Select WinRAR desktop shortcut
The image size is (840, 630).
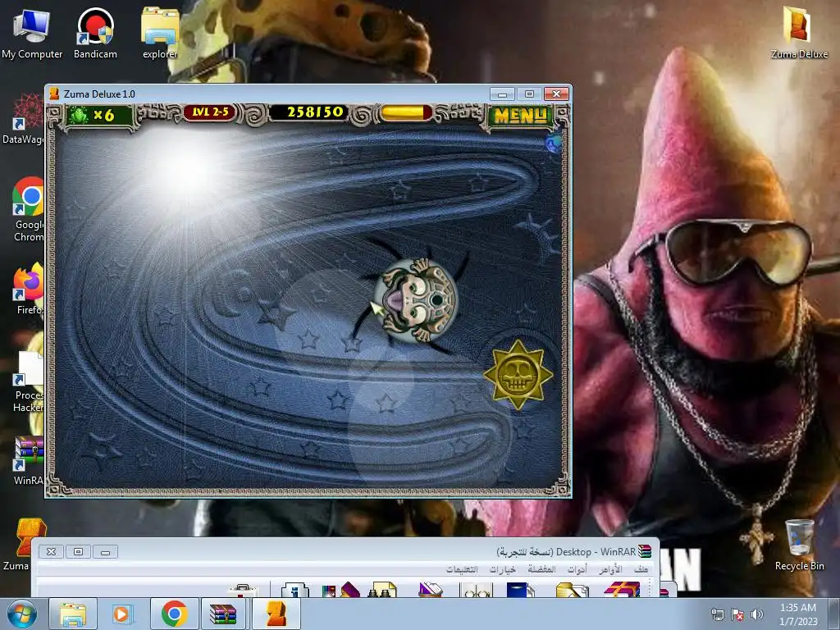[x=29, y=461]
